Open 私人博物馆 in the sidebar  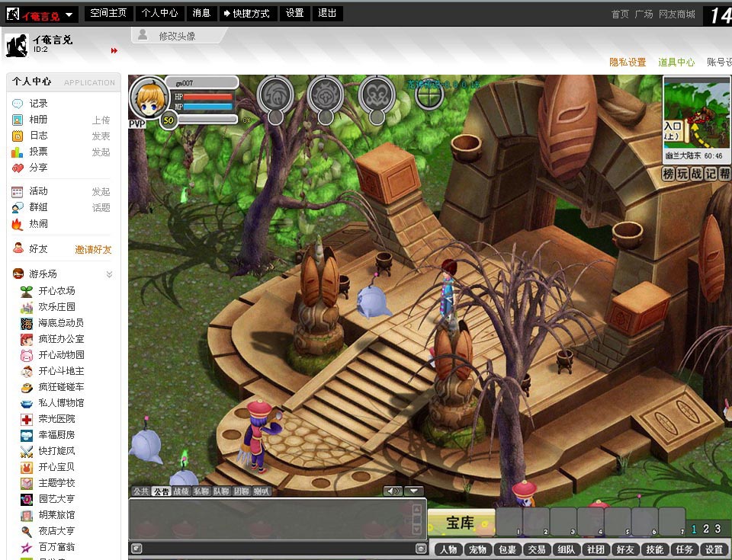click(x=61, y=403)
